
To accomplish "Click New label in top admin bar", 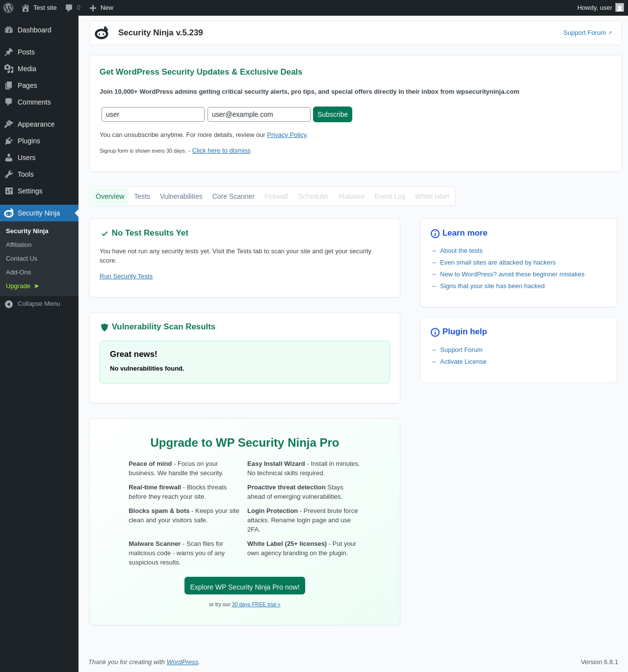I will [107, 8].
